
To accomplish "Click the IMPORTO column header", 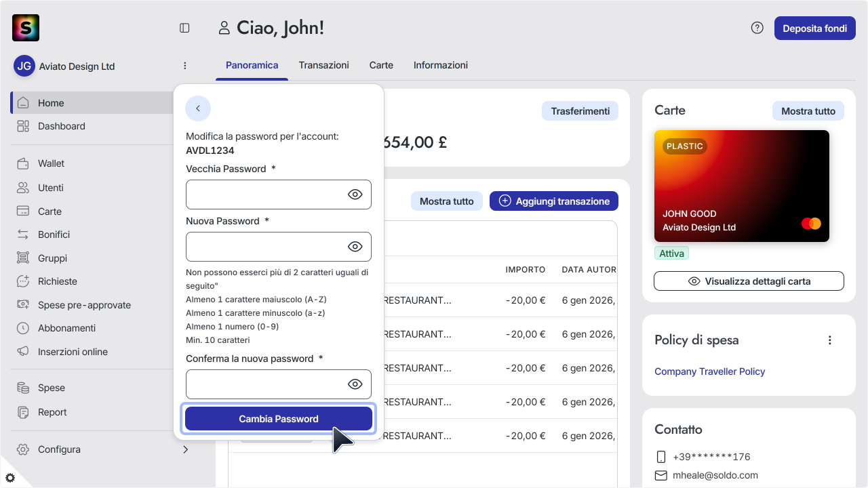I will pyautogui.click(x=526, y=270).
